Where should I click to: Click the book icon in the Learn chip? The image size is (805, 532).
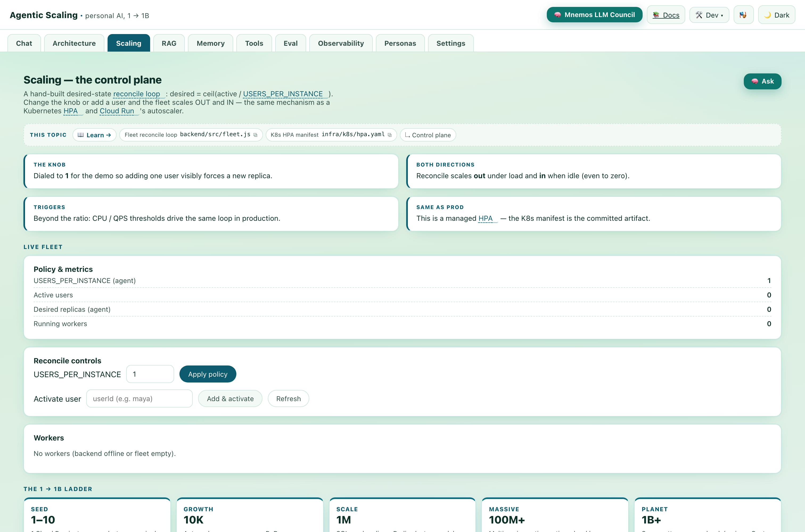[x=80, y=135]
